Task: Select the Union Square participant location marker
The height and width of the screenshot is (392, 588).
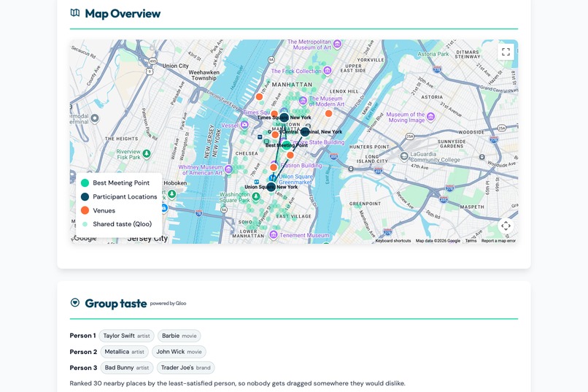Action: 271,186
